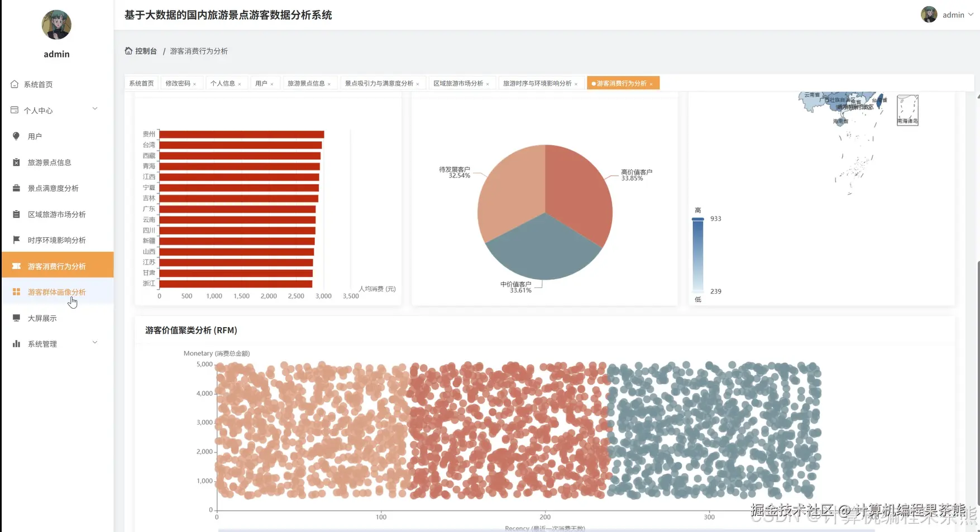Close the active 游客消费行为分析 tab
The height and width of the screenshot is (532, 980).
651,84
